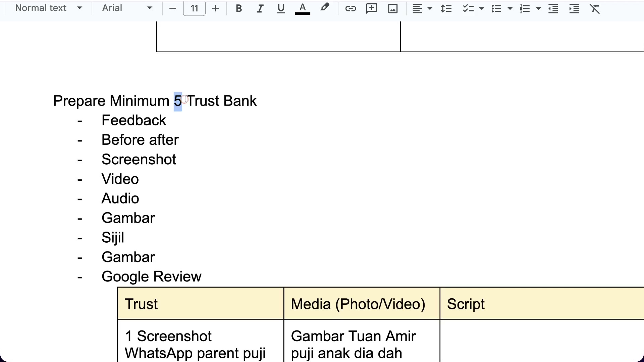Apply a numbered list

click(x=525, y=8)
